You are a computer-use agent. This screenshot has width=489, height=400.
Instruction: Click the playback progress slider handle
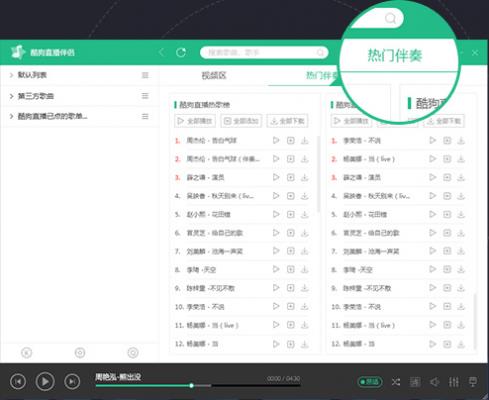191,386
